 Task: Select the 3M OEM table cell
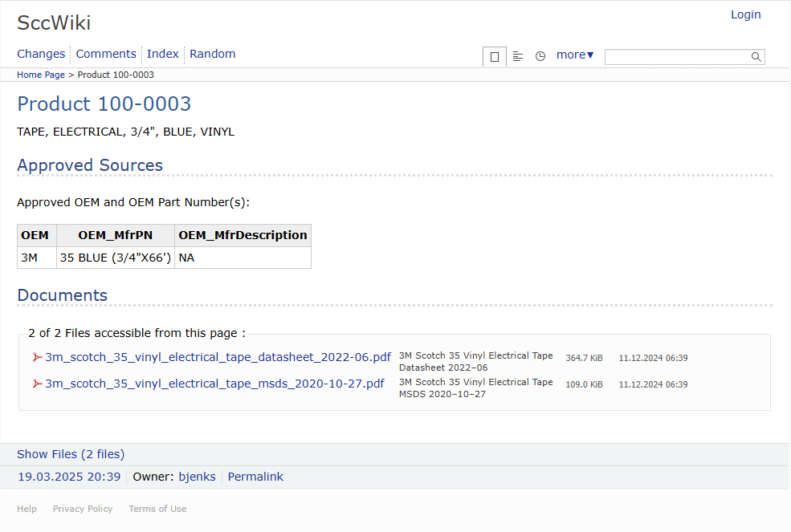37,258
